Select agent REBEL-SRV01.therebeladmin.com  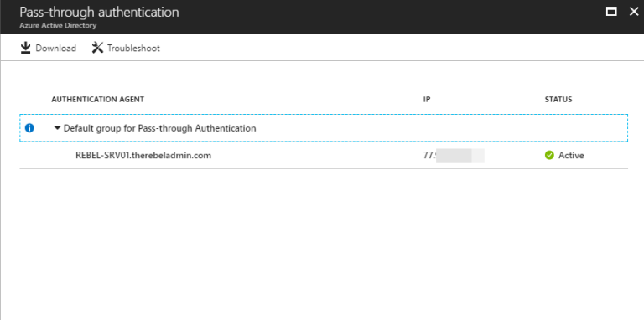pyautogui.click(x=143, y=156)
